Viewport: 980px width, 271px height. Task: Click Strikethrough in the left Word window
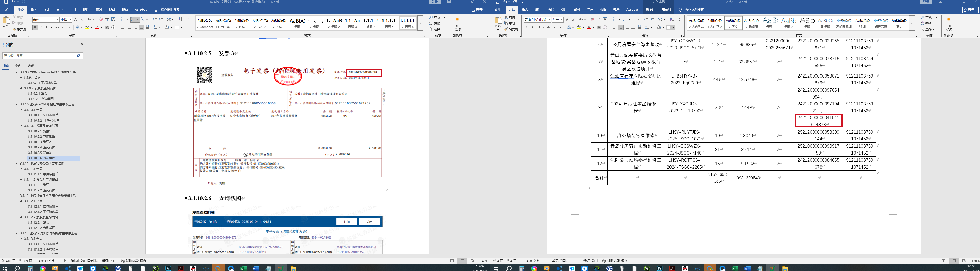(57, 27)
